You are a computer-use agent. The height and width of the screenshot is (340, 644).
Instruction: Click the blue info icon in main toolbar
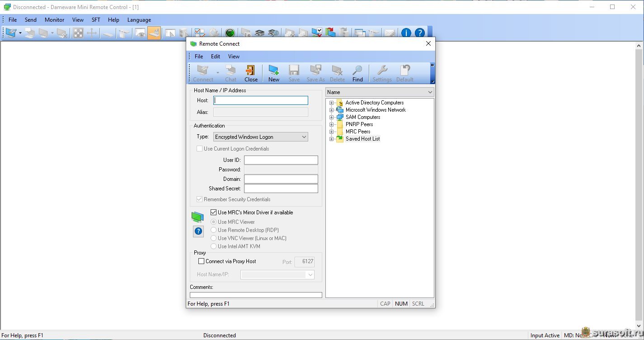pos(406,33)
